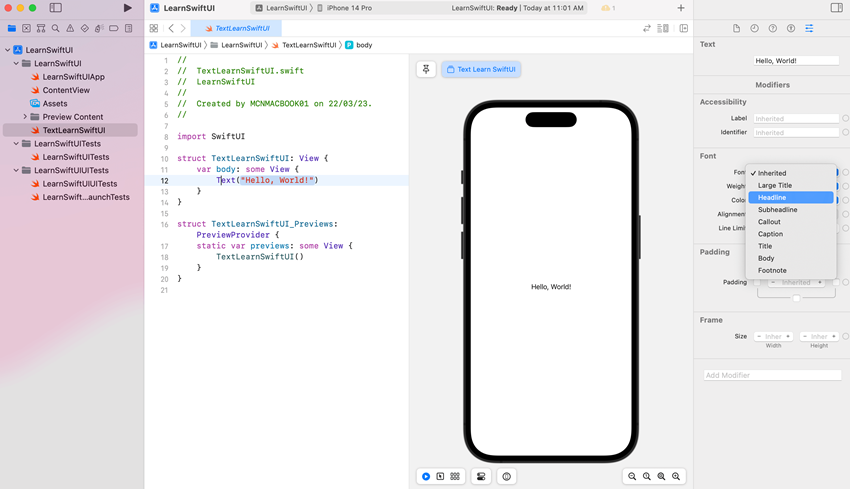Switch preview to Selectable mode
Viewport: 850px width, 489px height.
(x=440, y=477)
